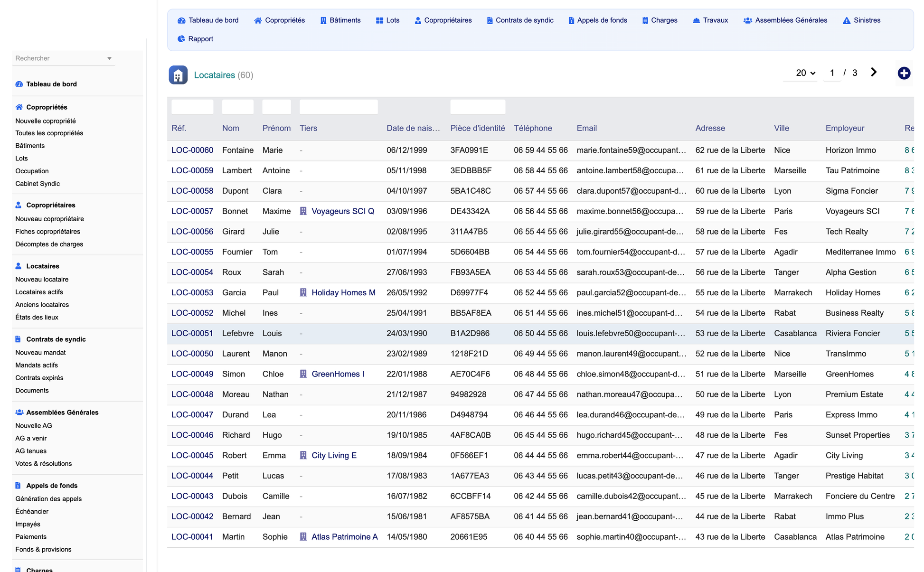924x572 pixels.
Task: Click the Lots grid icon in top menu
Action: (x=379, y=20)
